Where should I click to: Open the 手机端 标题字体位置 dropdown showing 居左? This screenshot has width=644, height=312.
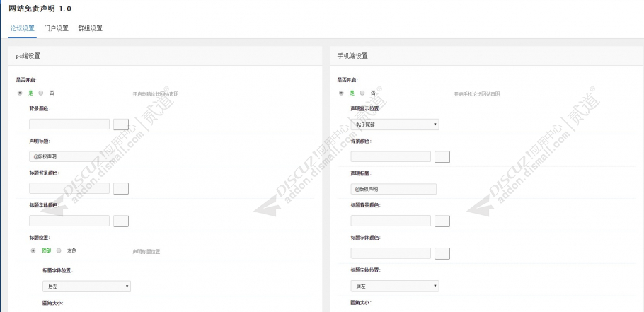(x=395, y=286)
